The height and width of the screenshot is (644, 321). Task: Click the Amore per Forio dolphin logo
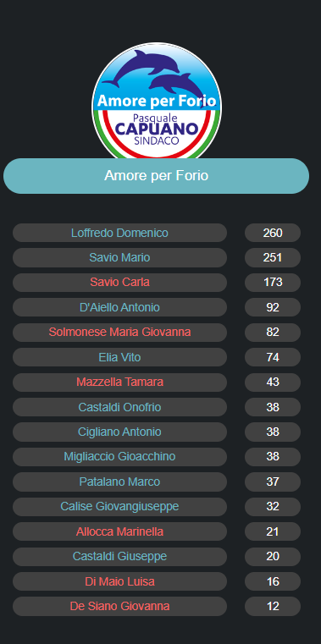click(156, 101)
